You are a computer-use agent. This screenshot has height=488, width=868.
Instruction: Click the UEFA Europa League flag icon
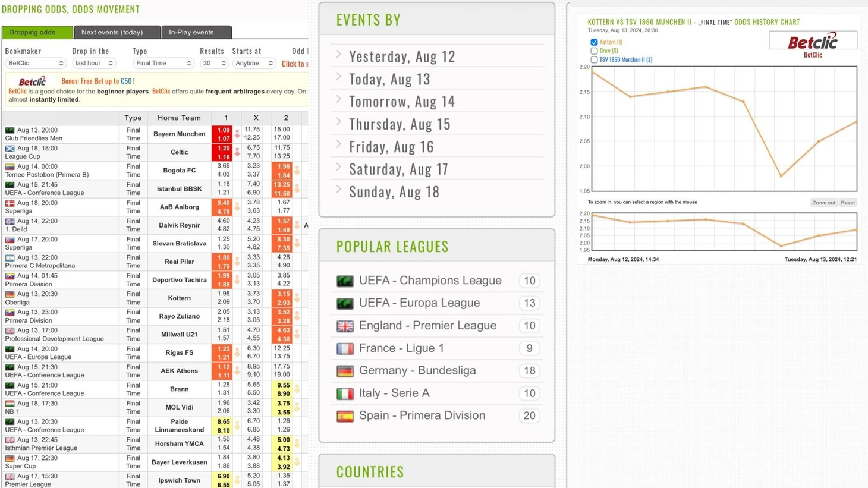click(345, 304)
